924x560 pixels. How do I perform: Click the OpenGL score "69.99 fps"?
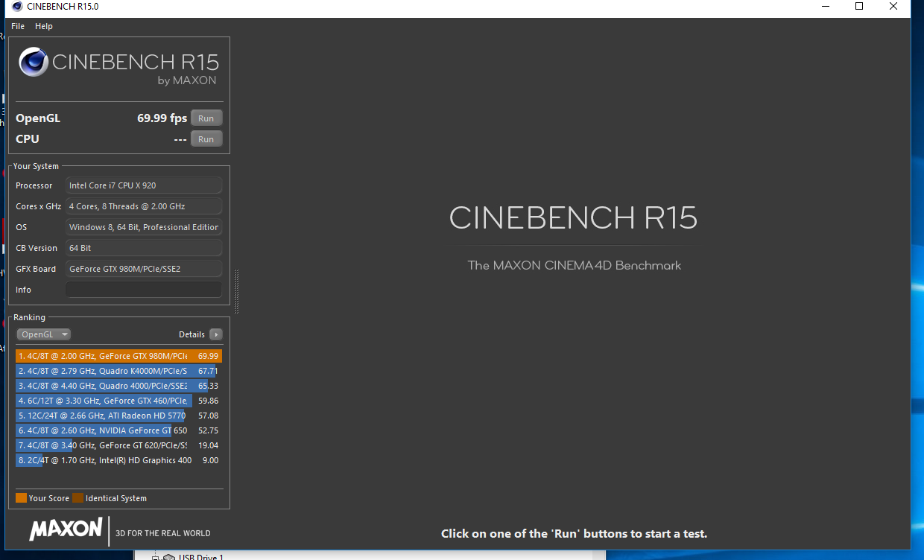(x=162, y=118)
